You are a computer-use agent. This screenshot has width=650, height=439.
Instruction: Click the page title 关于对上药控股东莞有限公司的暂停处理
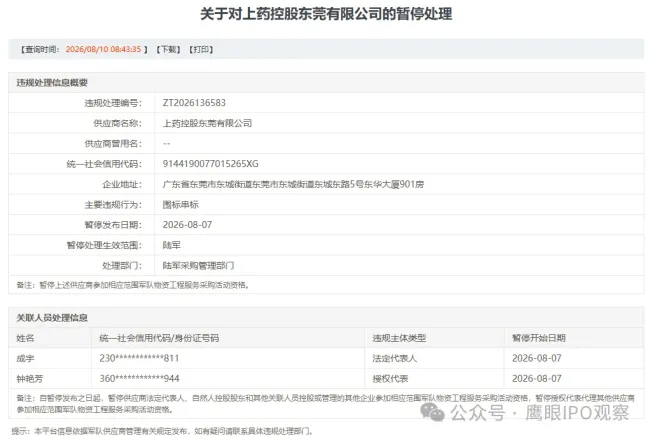[x=326, y=14]
